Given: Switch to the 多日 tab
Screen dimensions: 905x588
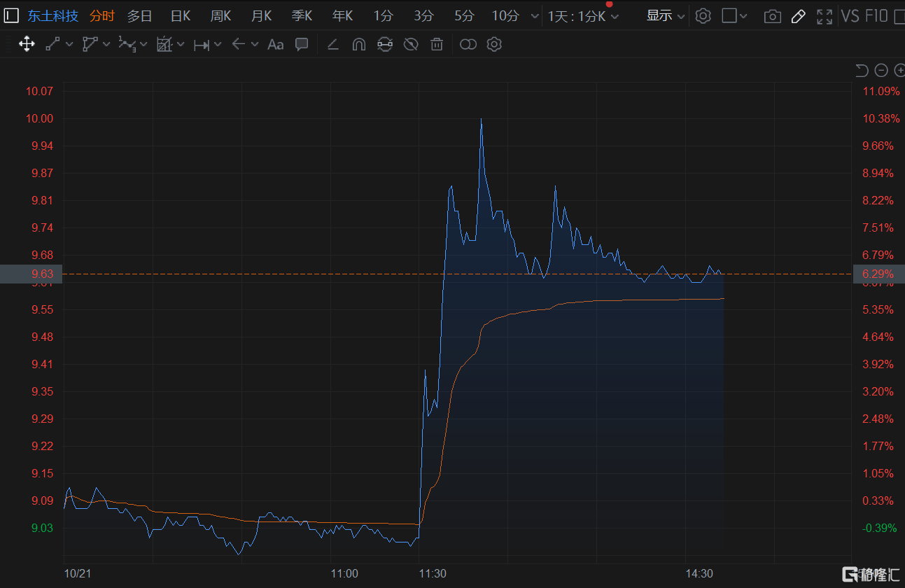Looking at the screenshot, I should click(139, 16).
